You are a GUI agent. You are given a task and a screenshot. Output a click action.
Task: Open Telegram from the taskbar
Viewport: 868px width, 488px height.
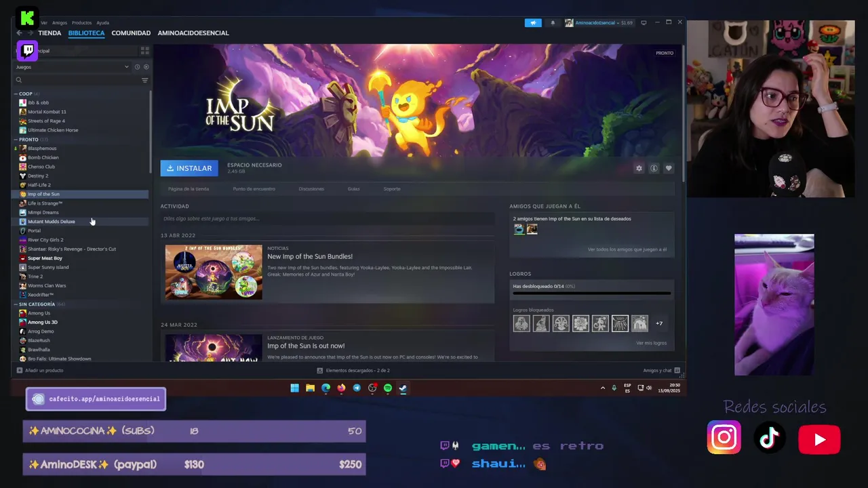(x=357, y=388)
